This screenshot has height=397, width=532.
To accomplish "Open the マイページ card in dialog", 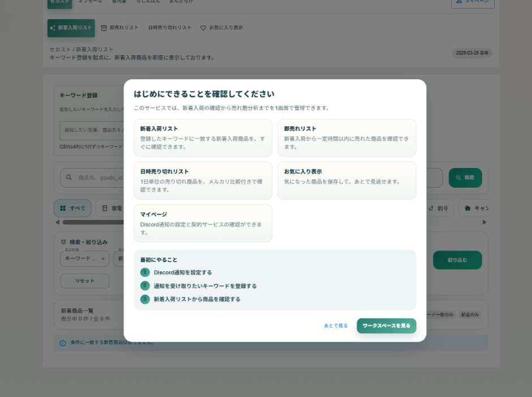I will pyautogui.click(x=203, y=223).
